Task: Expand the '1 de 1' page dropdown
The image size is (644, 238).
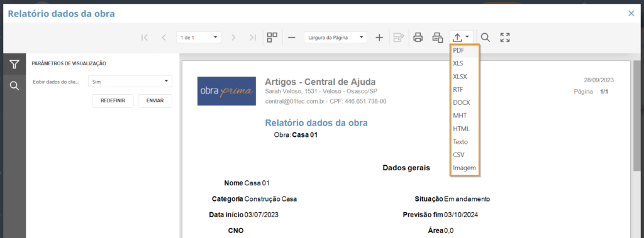Action: (x=199, y=37)
